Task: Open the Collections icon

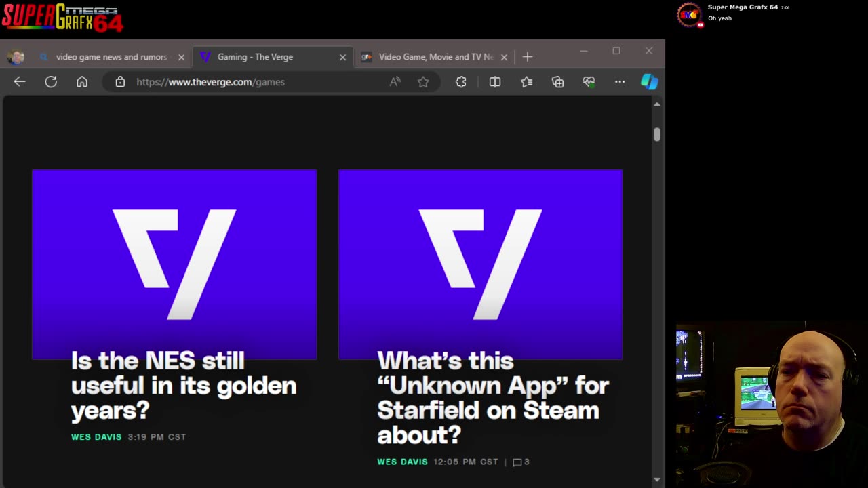Action: pos(557,82)
